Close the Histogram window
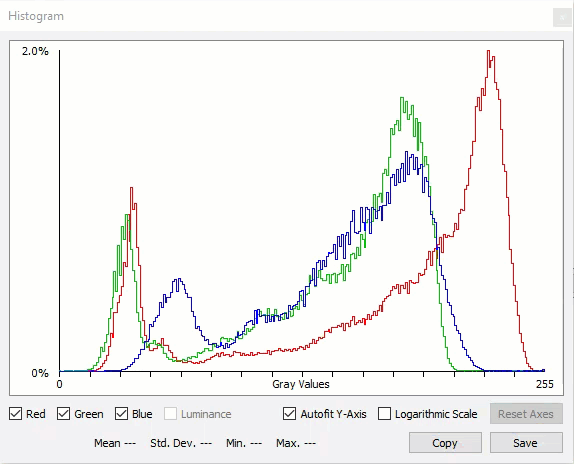The height and width of the screenshot is (464, 574). click(x=562, y=17)
